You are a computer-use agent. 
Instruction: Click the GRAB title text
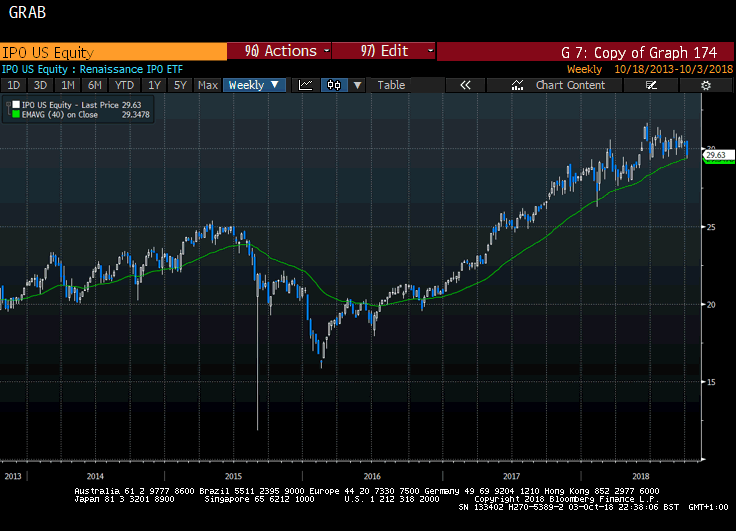coord(27,13)
